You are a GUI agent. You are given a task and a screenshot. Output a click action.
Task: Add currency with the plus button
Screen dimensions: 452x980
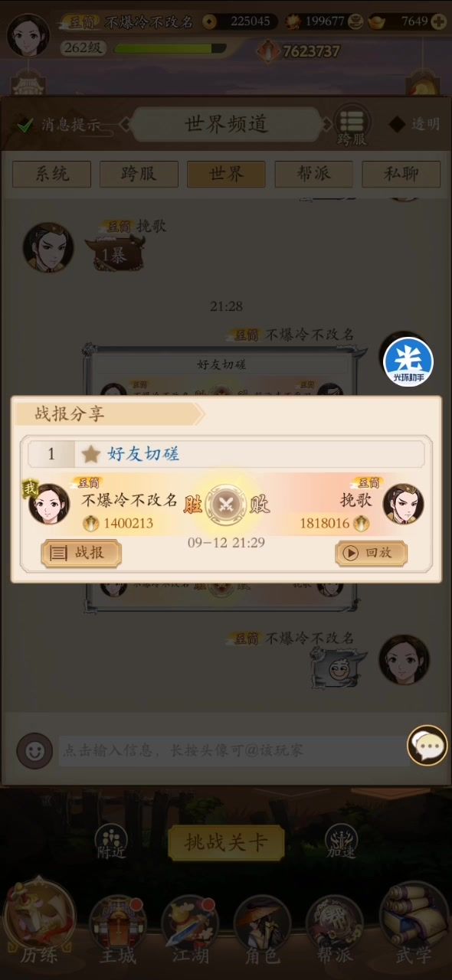coord(439,21)
